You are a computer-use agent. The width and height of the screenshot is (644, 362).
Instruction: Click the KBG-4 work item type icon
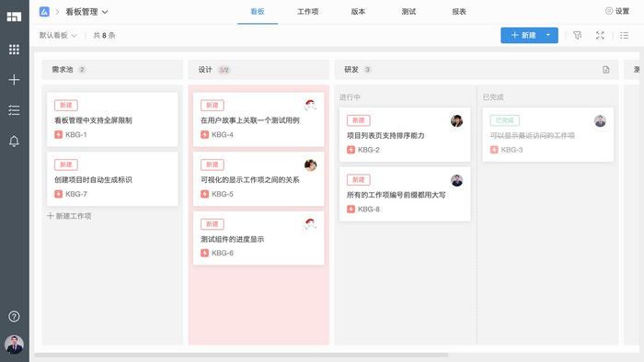point(204,134)
